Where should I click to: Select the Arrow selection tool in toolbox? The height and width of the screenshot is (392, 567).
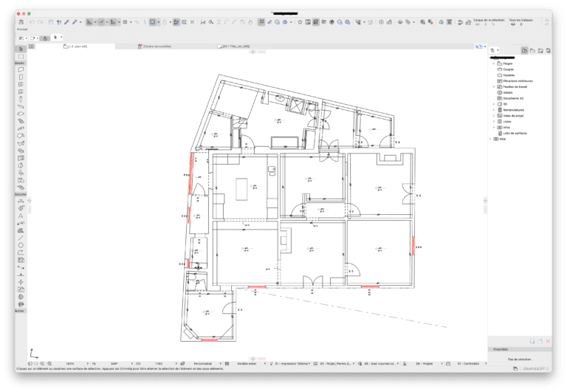point(21,49)
